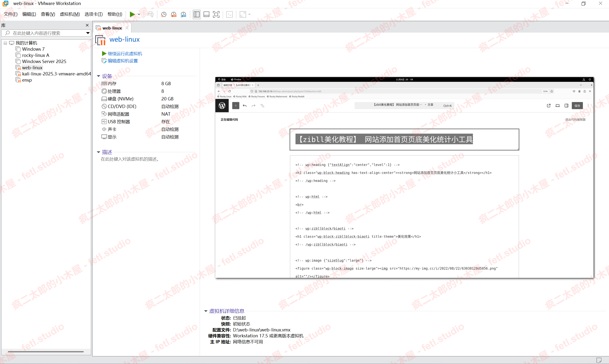
Task: Open the 虚拟机(M) menu
Action: (x=70, y=14)
